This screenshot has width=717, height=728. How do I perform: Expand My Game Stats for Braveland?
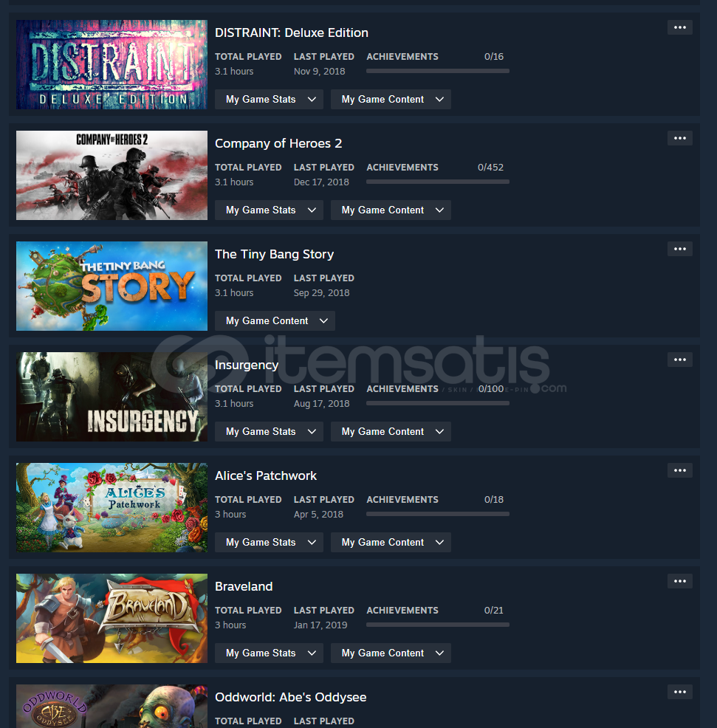click(x=269, y=653)
